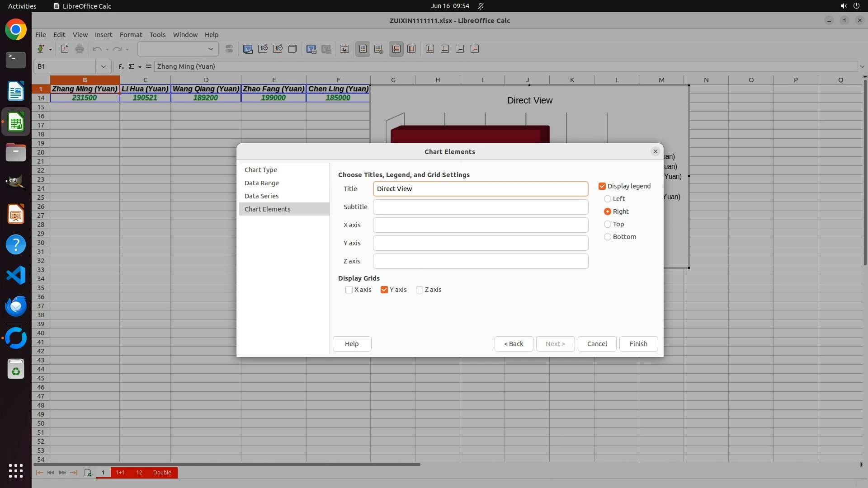
Task: Click the horizontal scrollbar of the sheet
Action: coord(226,464)
